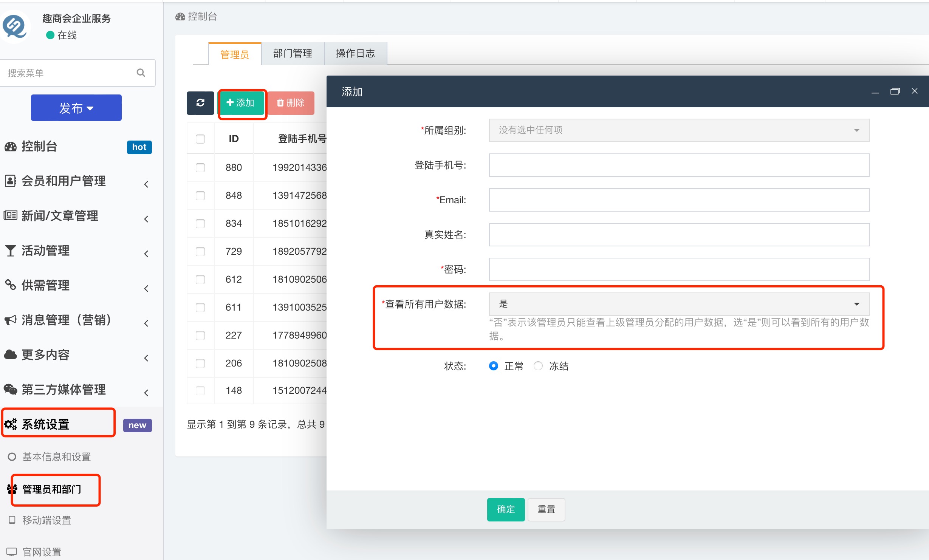
Task: Open the 查看所有用户数据 dropdown
Action: pyautogui.click(x=679, y=304)
